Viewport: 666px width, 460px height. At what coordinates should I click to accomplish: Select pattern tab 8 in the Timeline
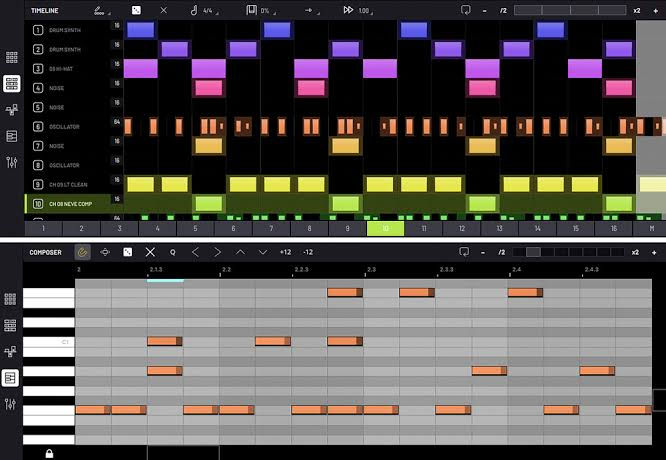point(309,229)
